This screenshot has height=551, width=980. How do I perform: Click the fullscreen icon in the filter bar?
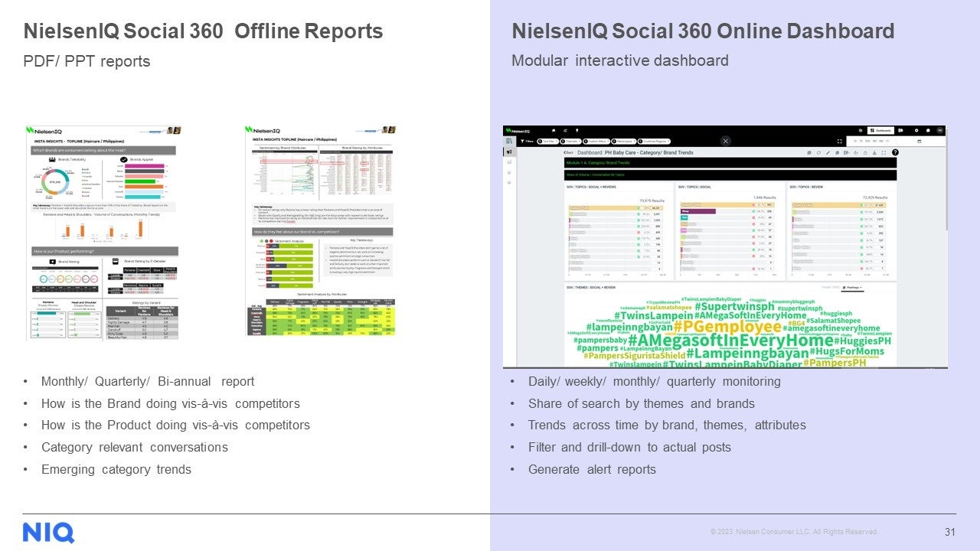840,142
